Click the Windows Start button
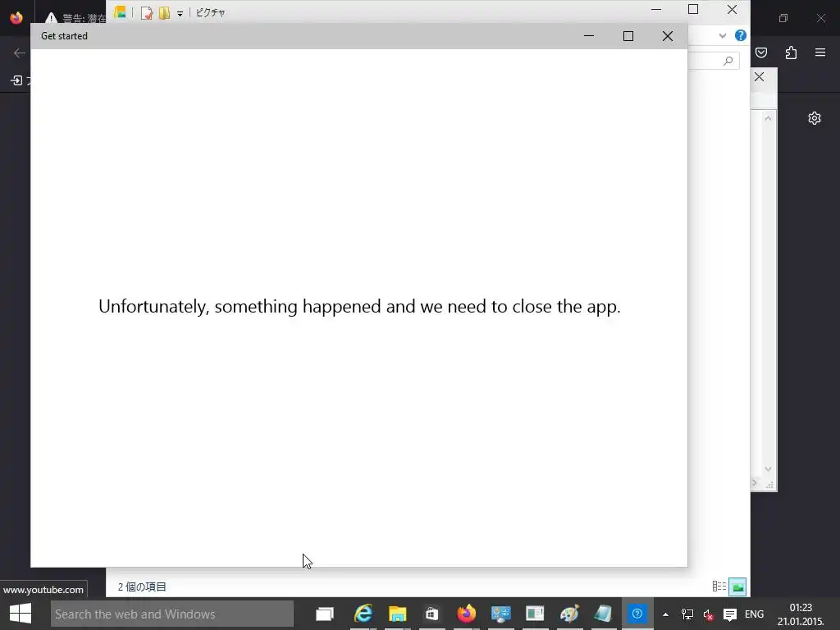 pyautogui.click(x=21, y=614)
